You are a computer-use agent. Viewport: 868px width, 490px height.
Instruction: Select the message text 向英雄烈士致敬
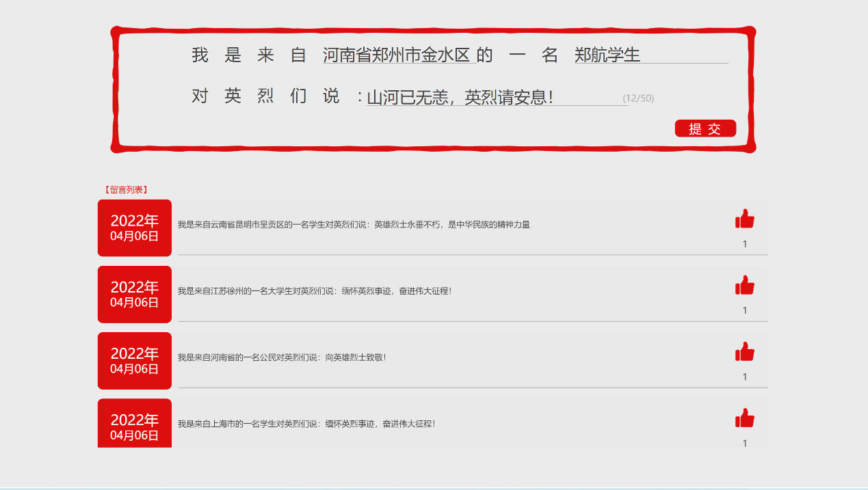pyautogui.click(x=282, y=357)
